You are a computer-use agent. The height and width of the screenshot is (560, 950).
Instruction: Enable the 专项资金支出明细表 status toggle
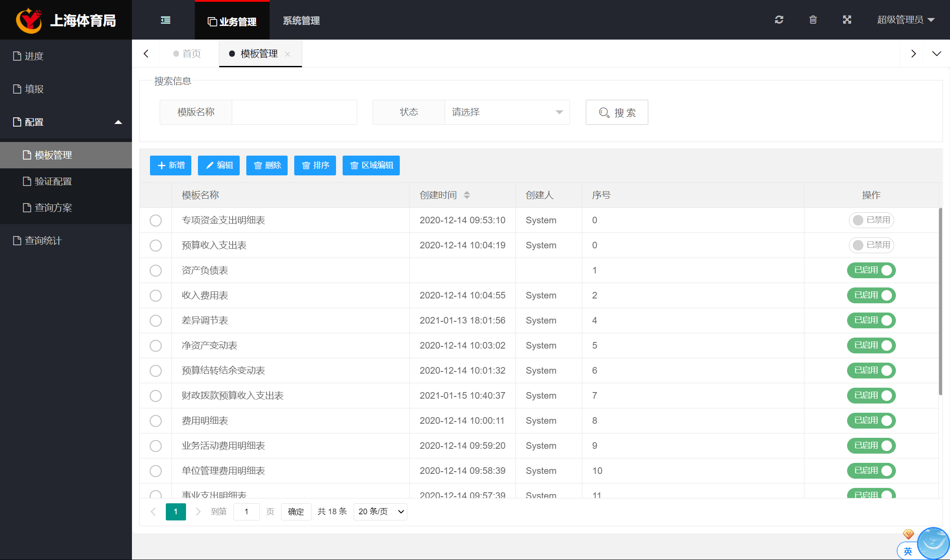pyautogui.click(x=871, y=220)
